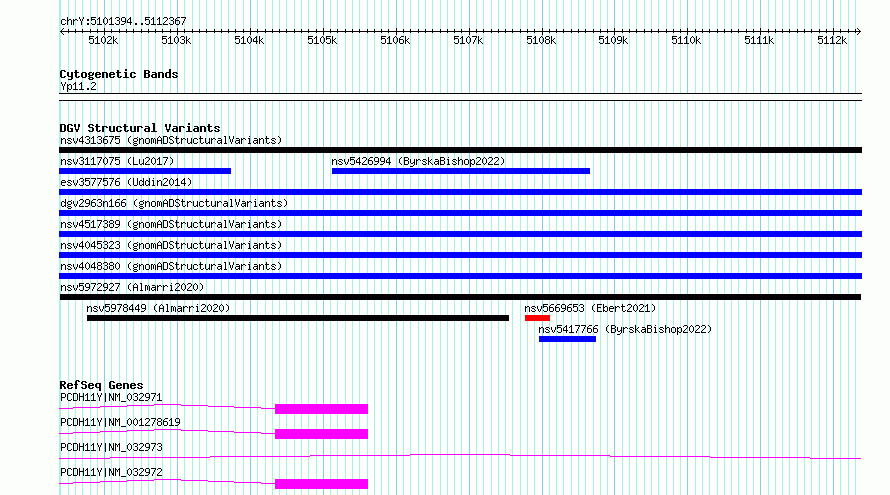
Task: Click the 5109k ruler tick label
Action: coord(614,40)
